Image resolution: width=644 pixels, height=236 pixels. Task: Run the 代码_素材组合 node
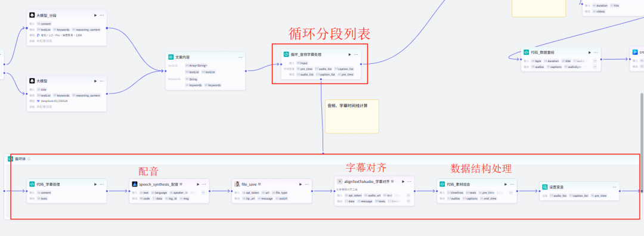click(x=506, y=184)
